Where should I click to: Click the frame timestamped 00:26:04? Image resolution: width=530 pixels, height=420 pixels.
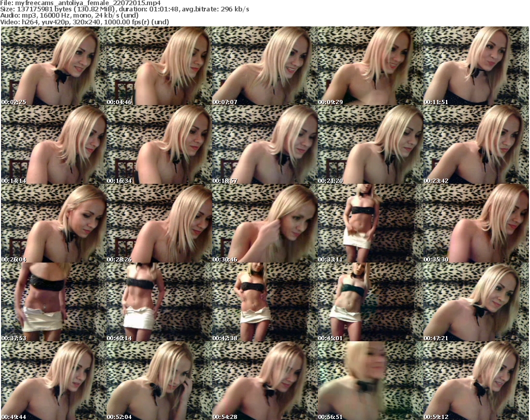53,224
